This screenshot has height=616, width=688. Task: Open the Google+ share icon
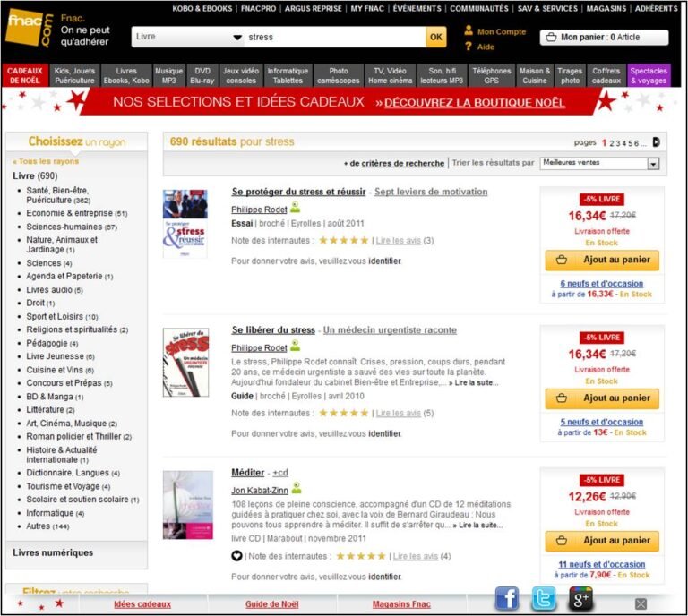pyautogui.click(x=580, y=598)
